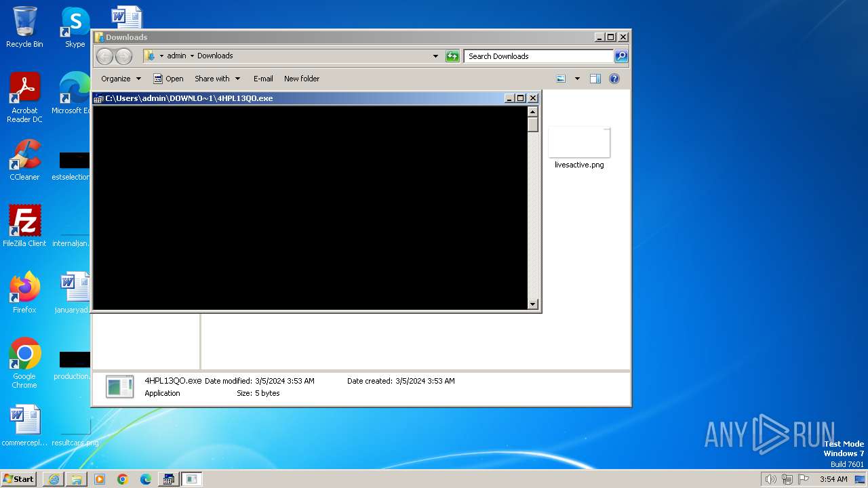This screenshot has height=488, width=868.
Task: Open the januaryad Word document icon
Action: 73,292
